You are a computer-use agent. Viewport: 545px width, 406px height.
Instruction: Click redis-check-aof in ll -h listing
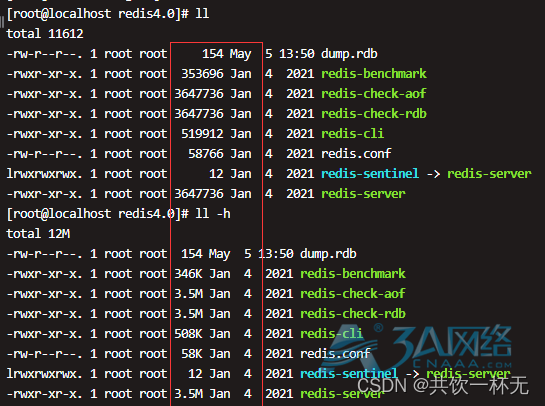(353, 294)
